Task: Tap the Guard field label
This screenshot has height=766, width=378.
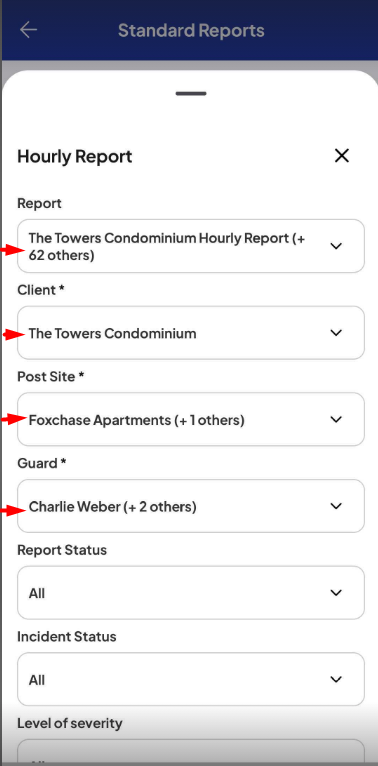Action: [42, 463]
